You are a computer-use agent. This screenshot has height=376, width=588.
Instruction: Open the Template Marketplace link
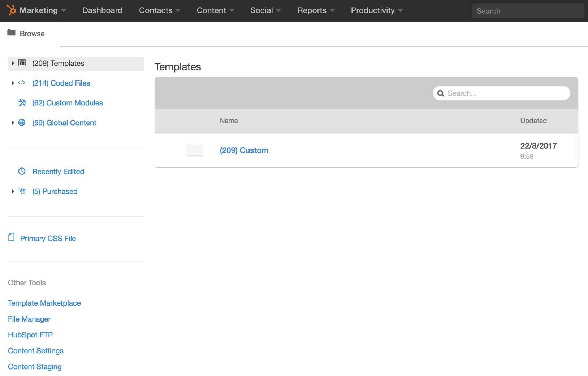[44, 303]
